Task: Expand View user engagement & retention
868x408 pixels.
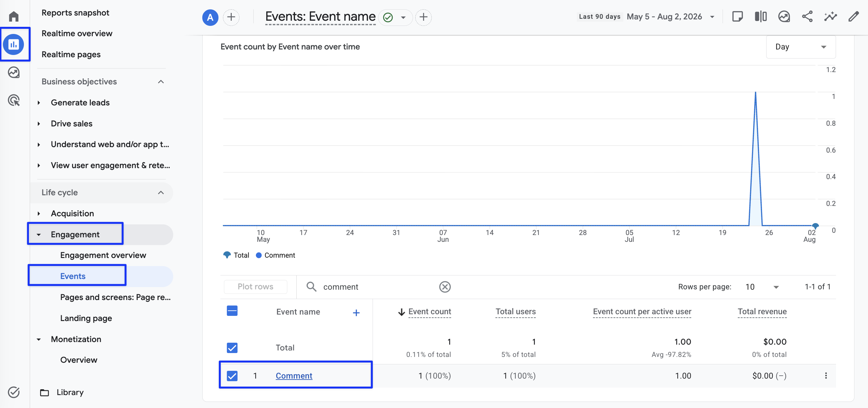Action: click(39, 166)
